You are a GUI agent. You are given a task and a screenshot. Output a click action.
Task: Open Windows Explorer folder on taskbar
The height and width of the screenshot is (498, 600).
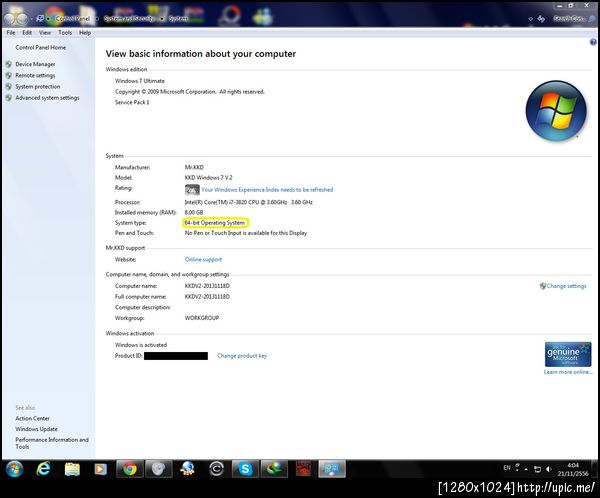coord(72,469)
